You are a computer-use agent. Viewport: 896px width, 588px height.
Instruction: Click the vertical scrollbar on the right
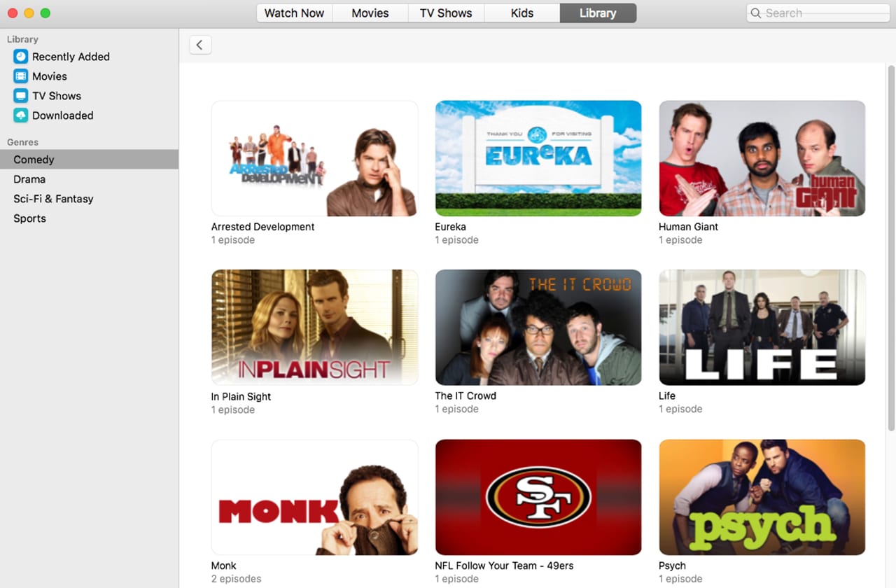tap(890, 245)
